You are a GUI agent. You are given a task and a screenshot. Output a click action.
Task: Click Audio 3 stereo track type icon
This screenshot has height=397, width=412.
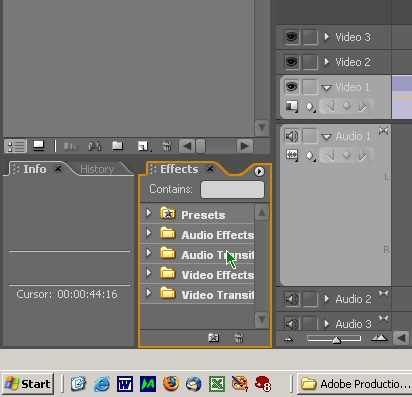[384, 319]
